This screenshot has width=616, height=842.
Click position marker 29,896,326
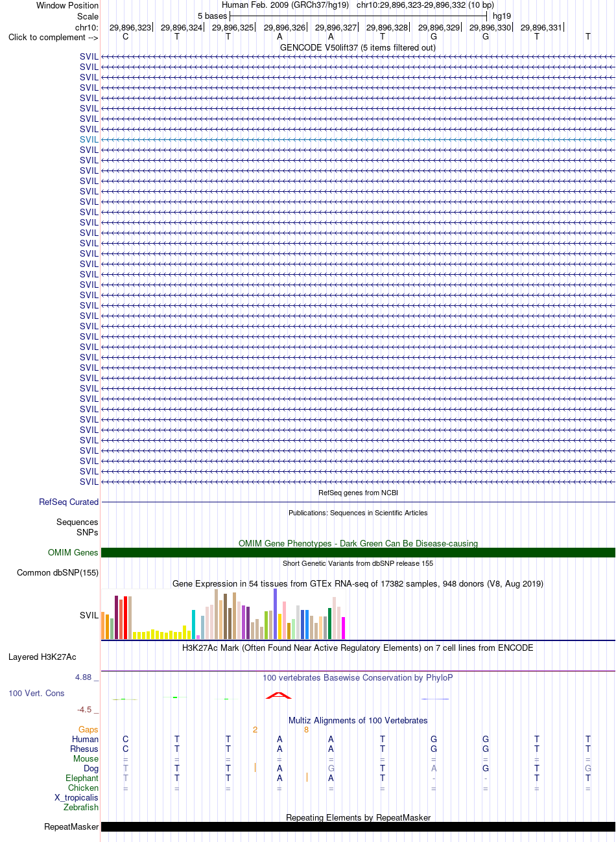[285, 27]
